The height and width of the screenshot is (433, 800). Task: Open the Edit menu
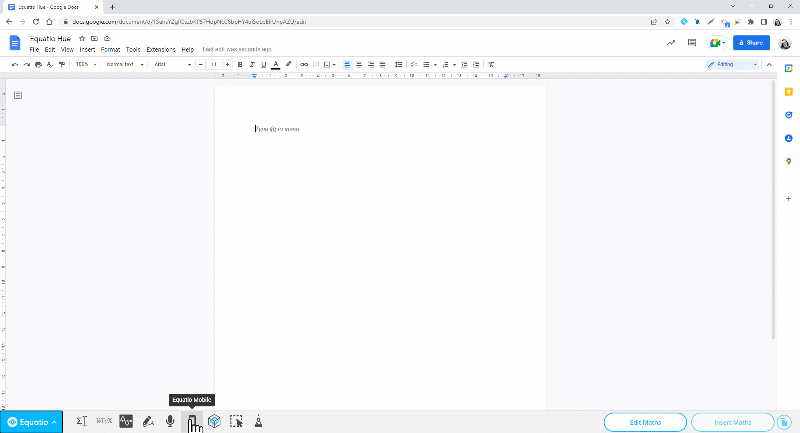[x=50, y=49]
